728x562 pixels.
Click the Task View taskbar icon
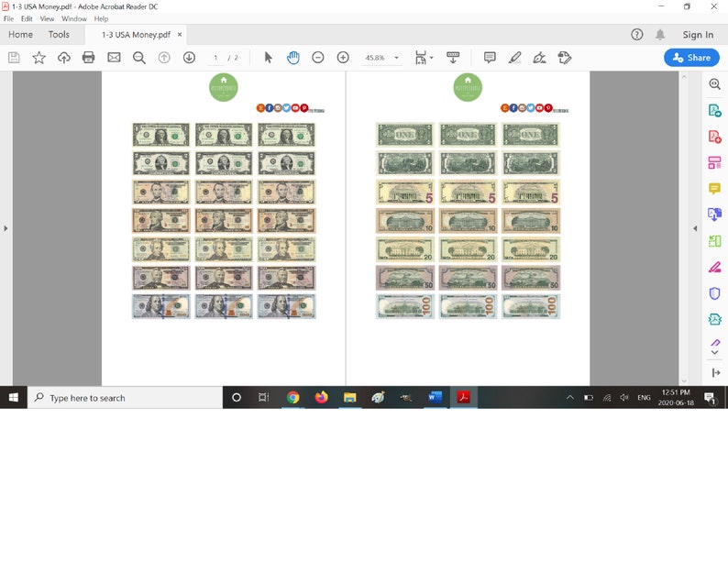(x=264, y=397)
